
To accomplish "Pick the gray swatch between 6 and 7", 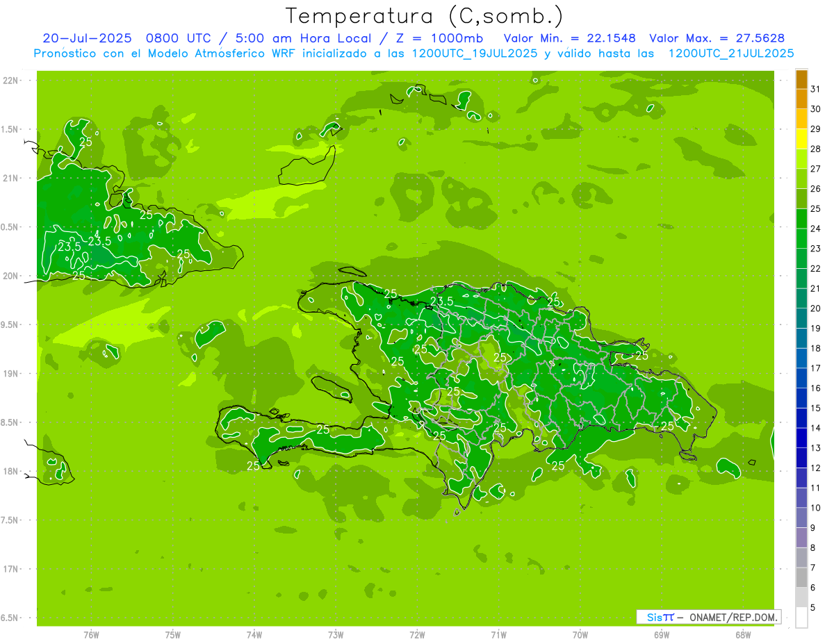I will pos(801,578).
